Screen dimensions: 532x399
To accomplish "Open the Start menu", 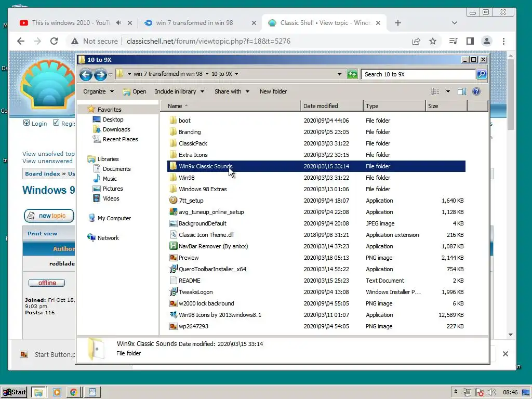I will [15, 392].
